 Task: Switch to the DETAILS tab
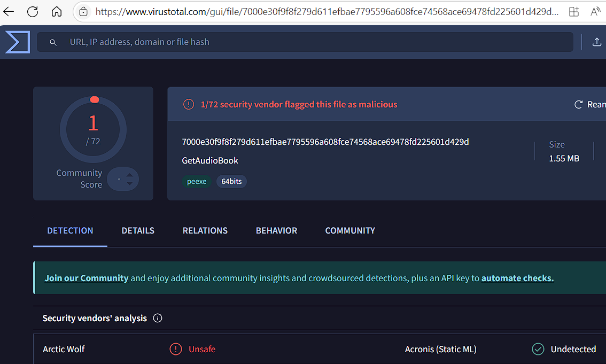[x=138, y=230]
